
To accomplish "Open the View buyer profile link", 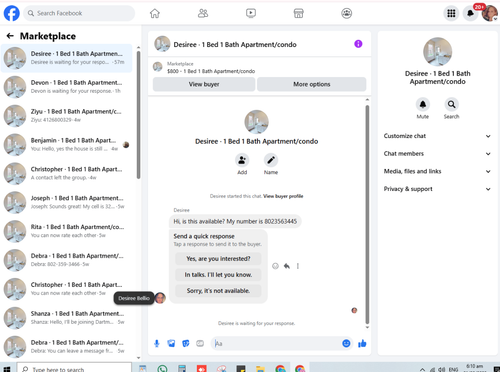I will pos(283,196).
